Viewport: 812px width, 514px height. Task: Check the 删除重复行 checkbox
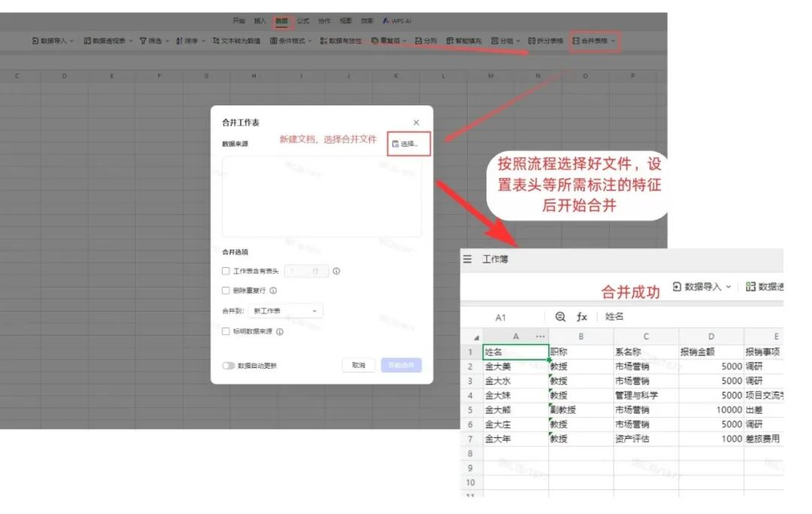click(226, 290)
